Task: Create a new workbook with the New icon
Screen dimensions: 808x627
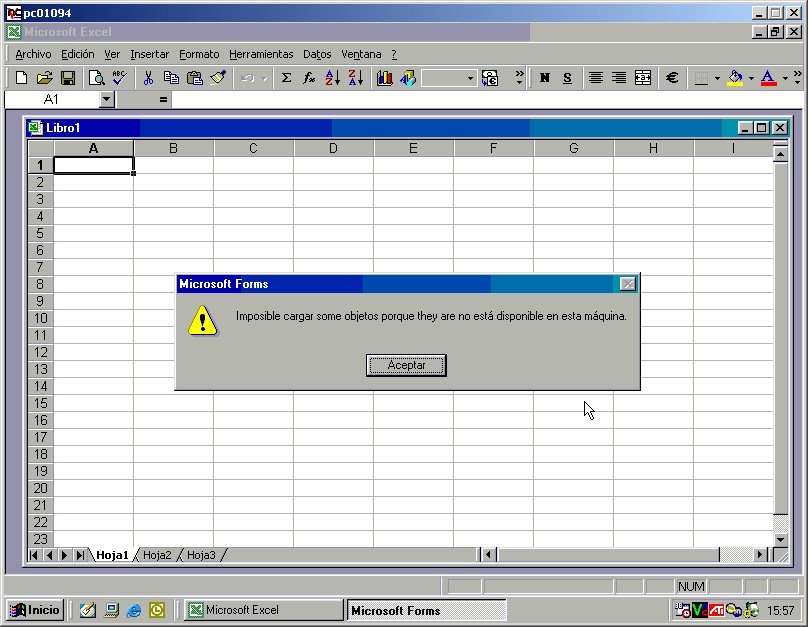Action: pos(21,78)
